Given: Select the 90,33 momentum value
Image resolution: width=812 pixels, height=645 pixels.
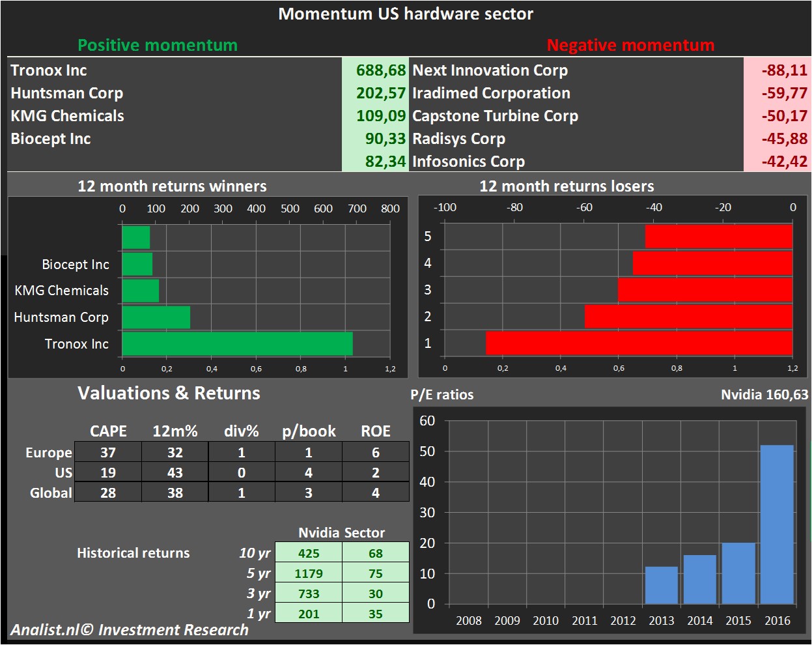Looking at the screenshot, I should (x=385, y=139).
